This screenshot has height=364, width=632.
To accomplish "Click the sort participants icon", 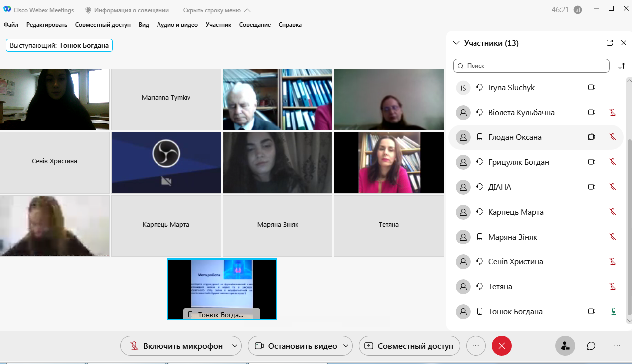I will click(621, 66).
